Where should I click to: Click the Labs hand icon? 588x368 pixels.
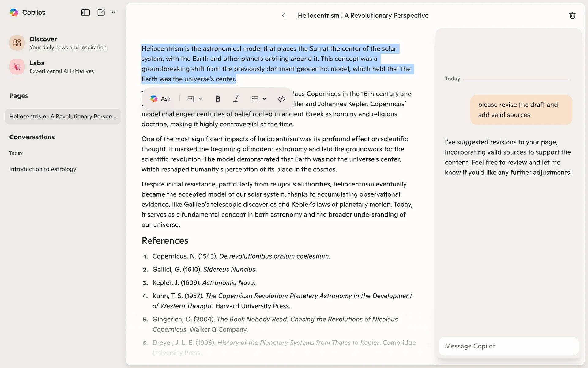(x=17, y=67)
